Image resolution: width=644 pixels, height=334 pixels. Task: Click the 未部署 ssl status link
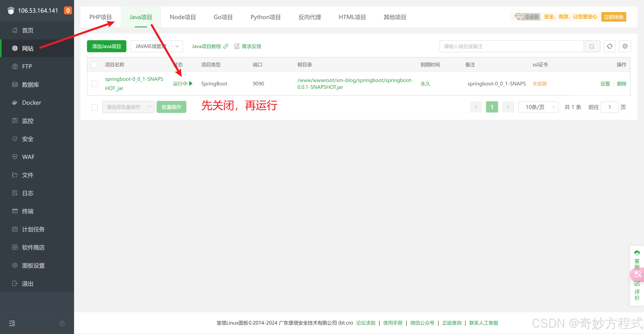click(539, 84)
